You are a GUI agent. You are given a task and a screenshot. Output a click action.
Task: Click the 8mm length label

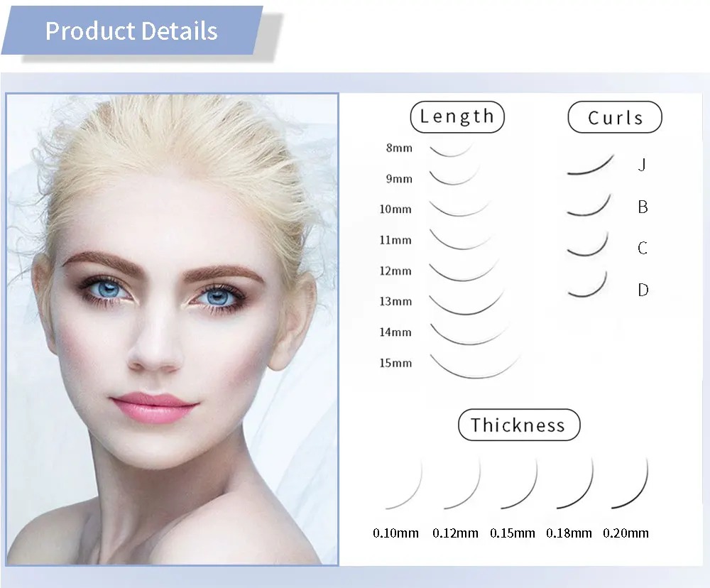[x=399, y=148]
